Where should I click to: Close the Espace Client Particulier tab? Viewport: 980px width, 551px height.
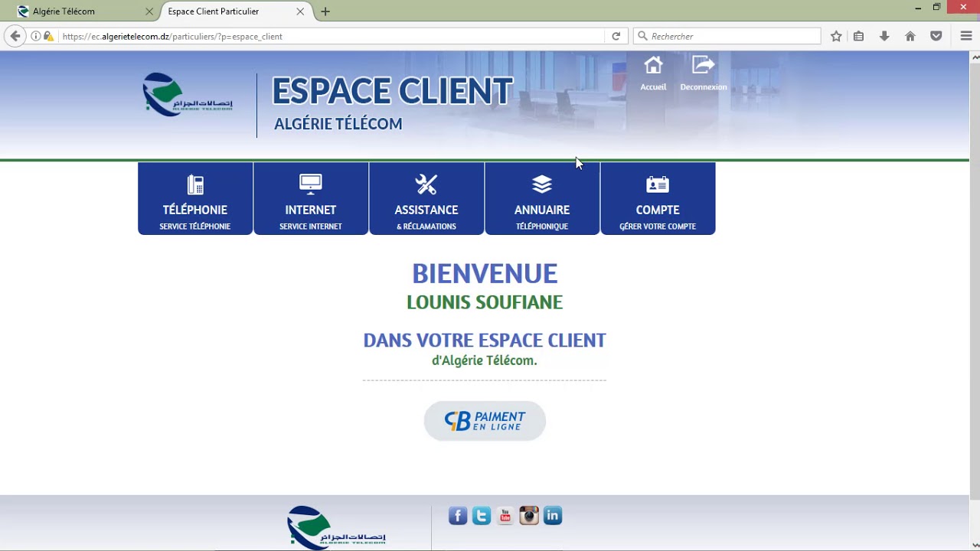[x=300, y=11]
